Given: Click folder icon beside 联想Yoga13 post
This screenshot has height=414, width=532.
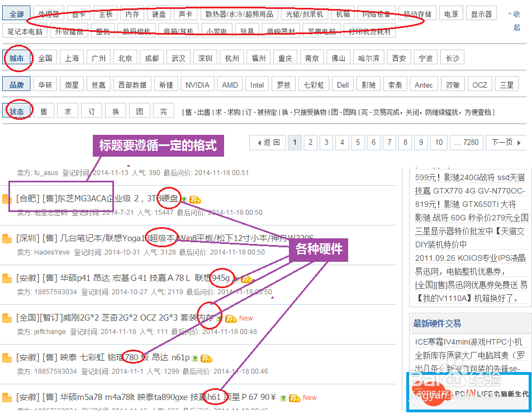Looking at the screenshot, I should (x=7, y=238).
